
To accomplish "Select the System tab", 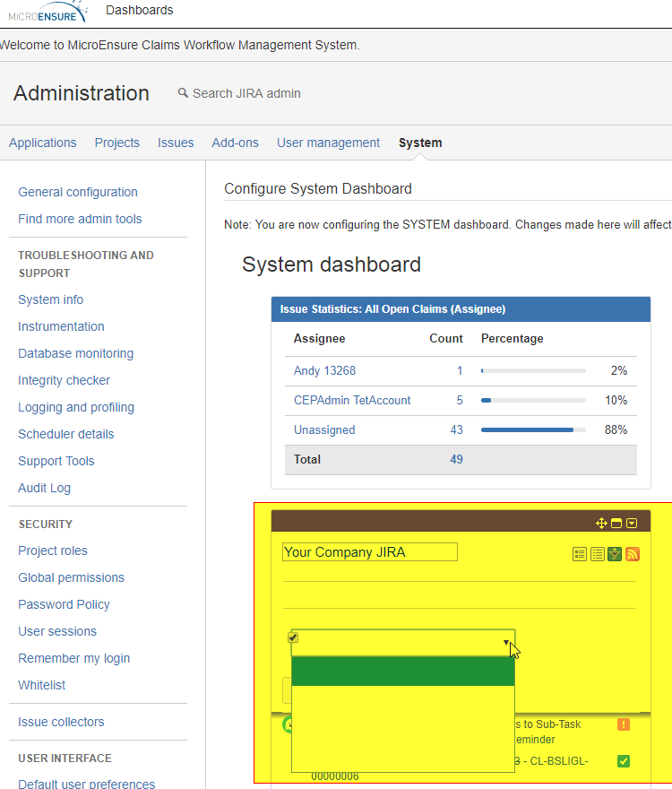I will pos(420,143).
